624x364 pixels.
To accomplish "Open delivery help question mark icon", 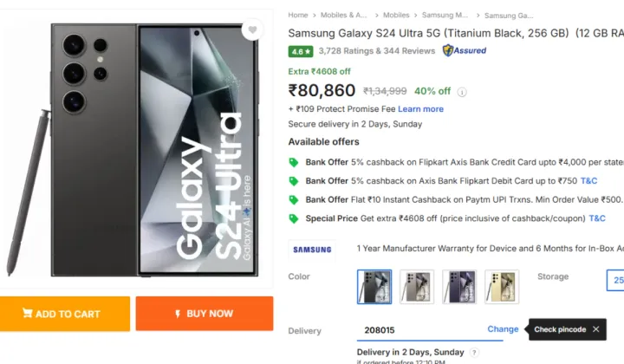I will click(473, 352).
